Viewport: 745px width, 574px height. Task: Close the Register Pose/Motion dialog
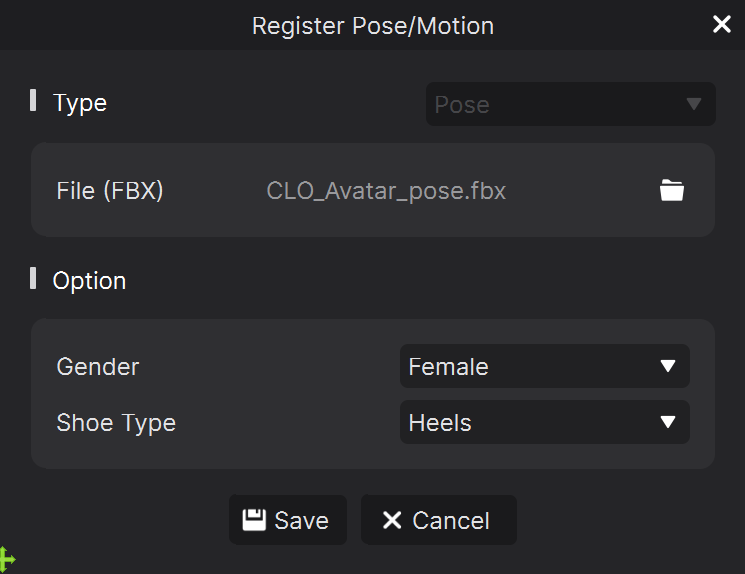(721, 24)
